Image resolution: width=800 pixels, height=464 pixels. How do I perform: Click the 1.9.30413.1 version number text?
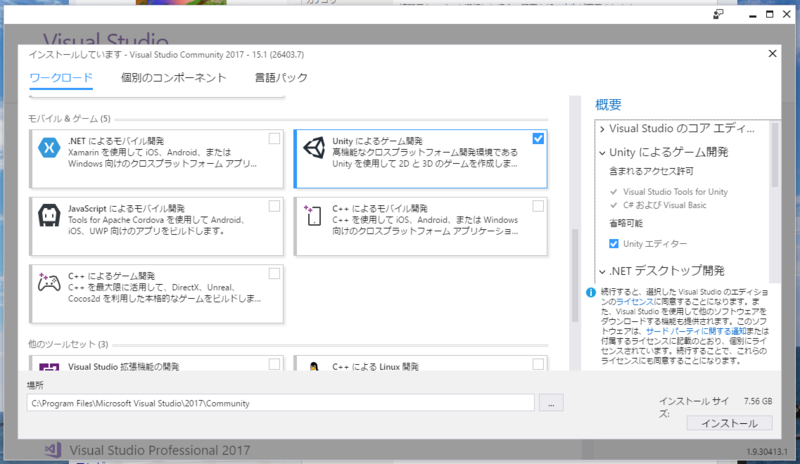click(767, 452)
